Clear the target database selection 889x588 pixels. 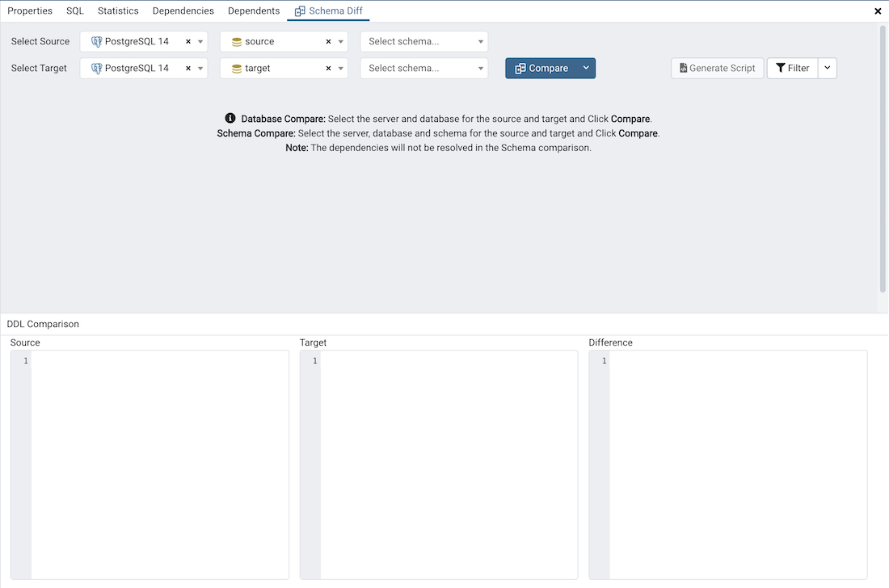pyautogui.click(x=328, y=68)
